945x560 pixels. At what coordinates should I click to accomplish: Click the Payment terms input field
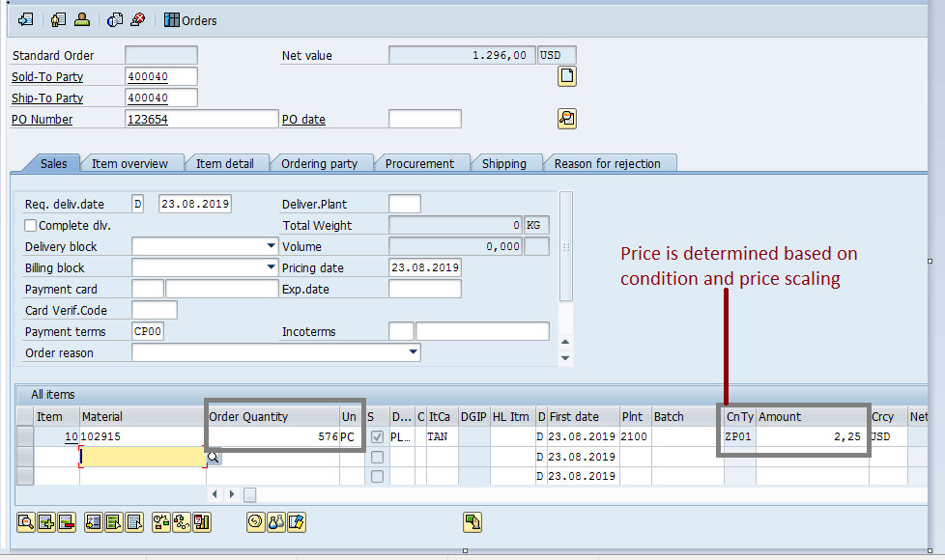[x=148, y=331]
